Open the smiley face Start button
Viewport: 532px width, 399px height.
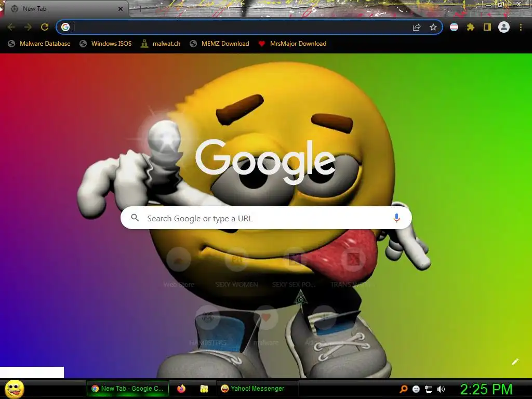14,389
